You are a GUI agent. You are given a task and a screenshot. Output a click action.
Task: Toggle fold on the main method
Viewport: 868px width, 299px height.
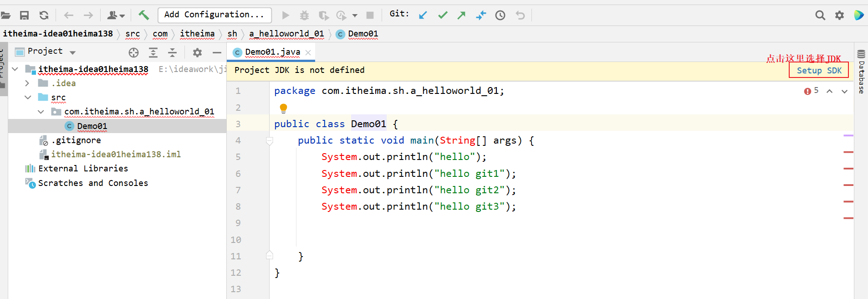(270, 141)
